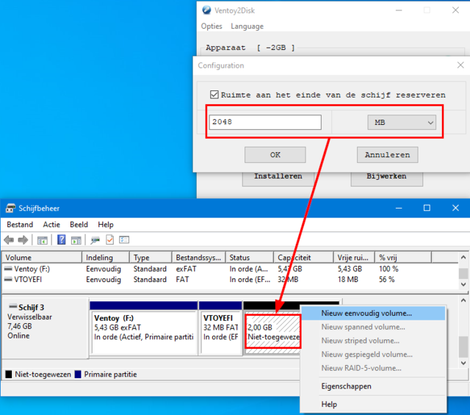Click the Schijfbeheer title bar disk icon
This screenshot has height=415, width=470.
[11, 208]
